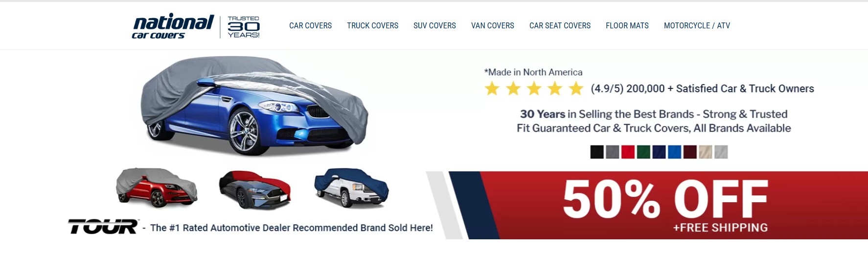Click the red SUV with gray cover thumbnail
The image size is (868, 253).
(157, 188)
